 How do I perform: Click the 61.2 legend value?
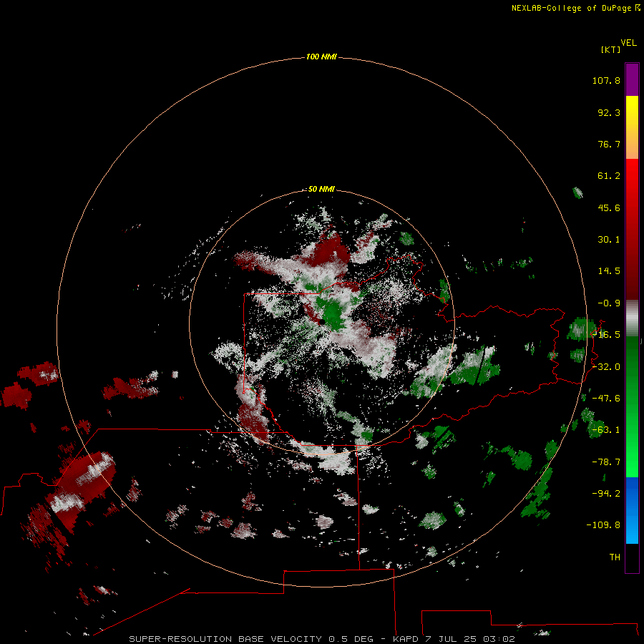(x=609, y=176)
